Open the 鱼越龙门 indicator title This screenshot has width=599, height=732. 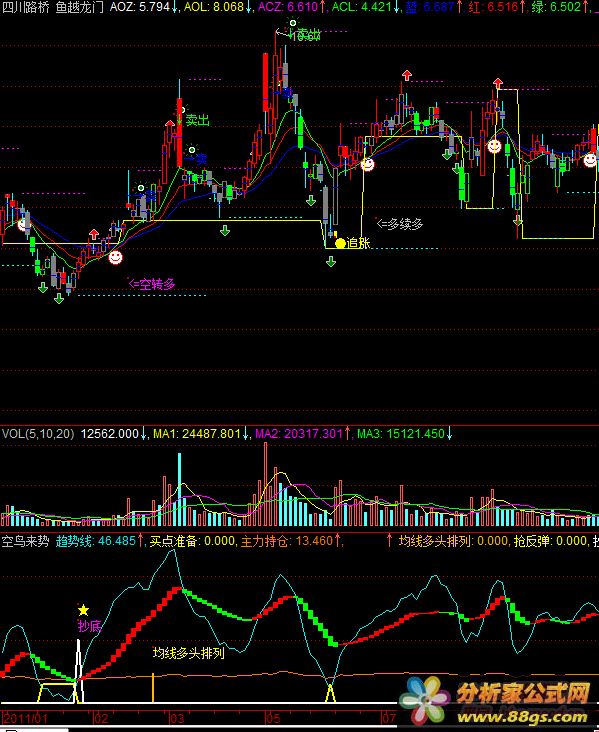79,7
